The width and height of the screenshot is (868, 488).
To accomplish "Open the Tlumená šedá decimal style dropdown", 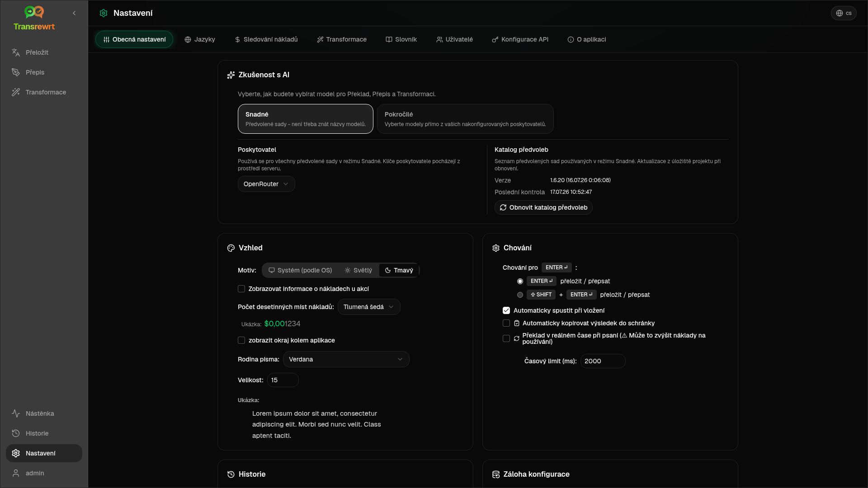I will (369, 307).
